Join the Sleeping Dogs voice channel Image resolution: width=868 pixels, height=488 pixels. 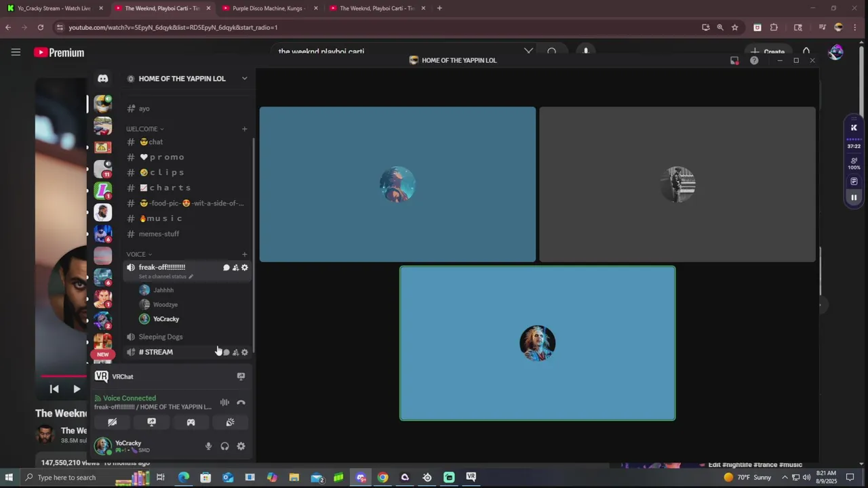[x=186, y=337]
